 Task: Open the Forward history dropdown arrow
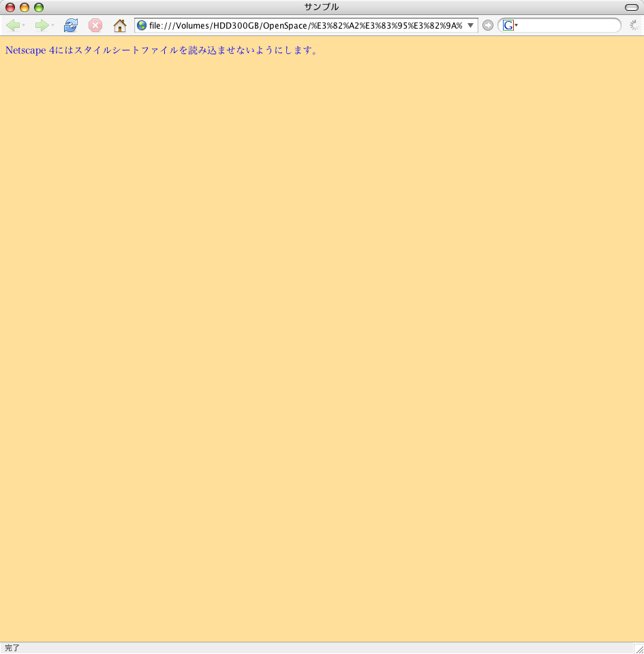coord(53,25)
